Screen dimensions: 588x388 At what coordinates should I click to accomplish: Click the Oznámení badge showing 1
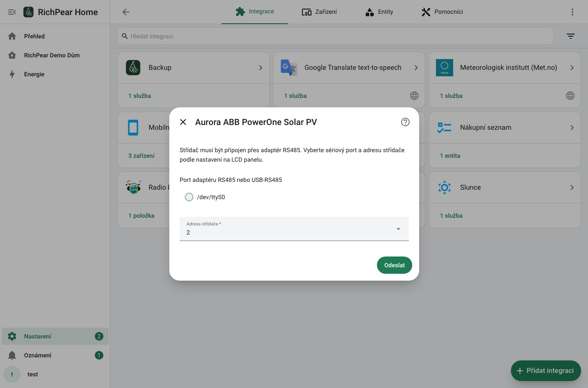[99, 355]
